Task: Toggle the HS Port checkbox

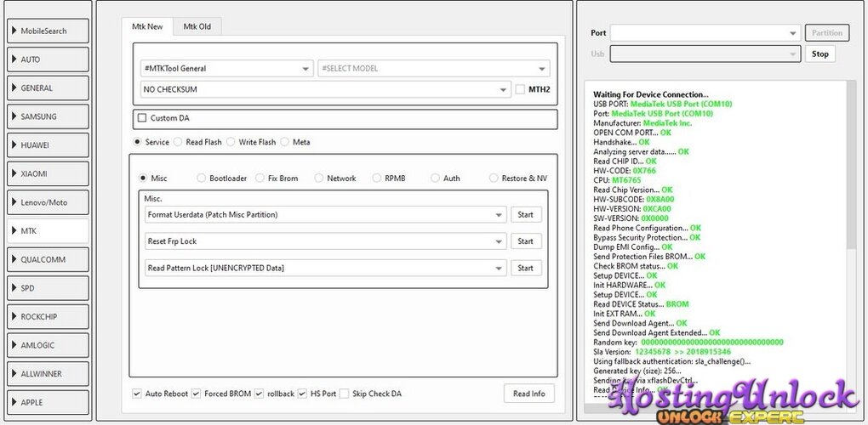Action: (302, 394)
